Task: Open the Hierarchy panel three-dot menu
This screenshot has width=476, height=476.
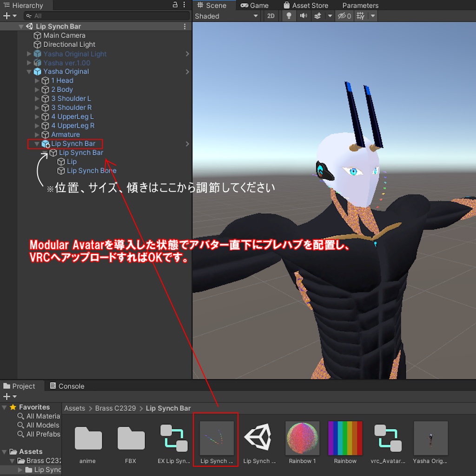Action: (184, 5)
